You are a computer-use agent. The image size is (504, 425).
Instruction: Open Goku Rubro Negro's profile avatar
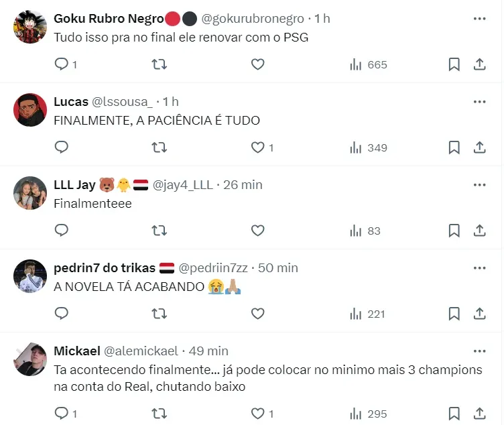[30, 27]
